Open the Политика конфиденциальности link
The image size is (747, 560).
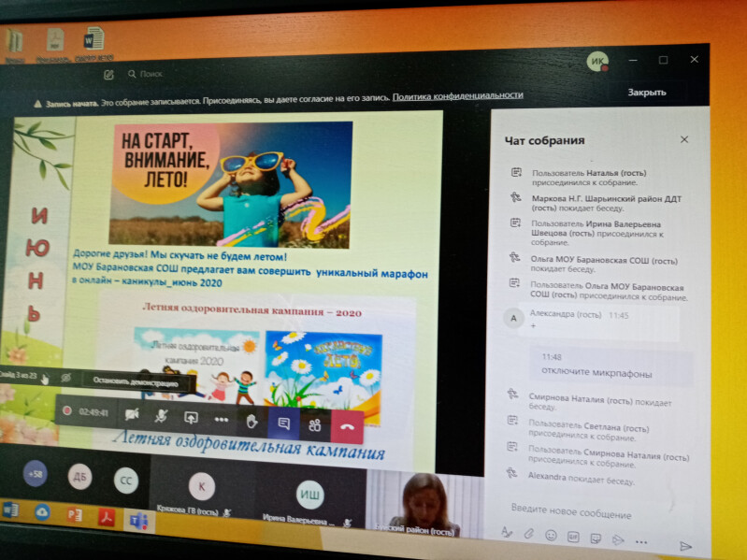pyautogui.click(x=457, y=95)
